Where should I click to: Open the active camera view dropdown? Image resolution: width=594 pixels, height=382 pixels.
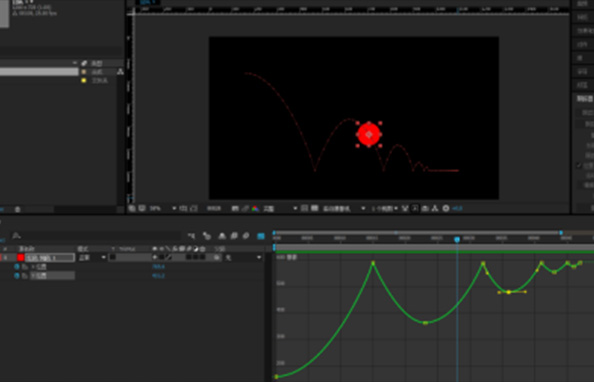coord(344,208)
